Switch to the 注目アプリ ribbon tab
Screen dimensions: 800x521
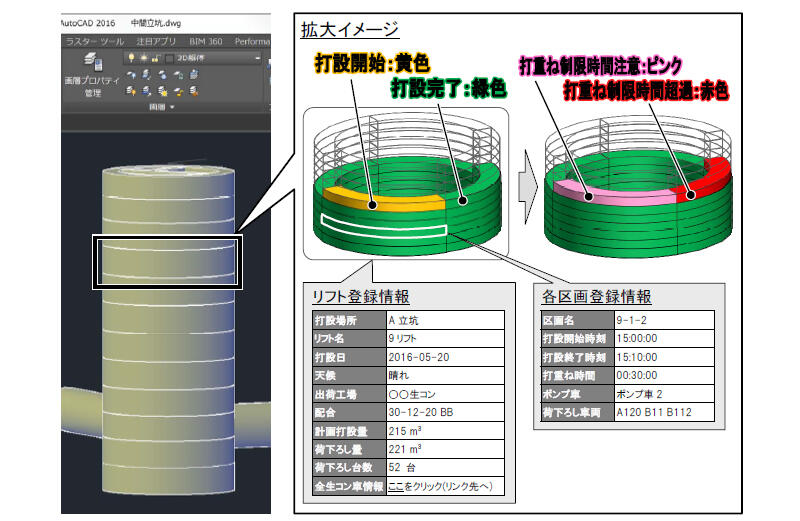(x=156, y=41)
